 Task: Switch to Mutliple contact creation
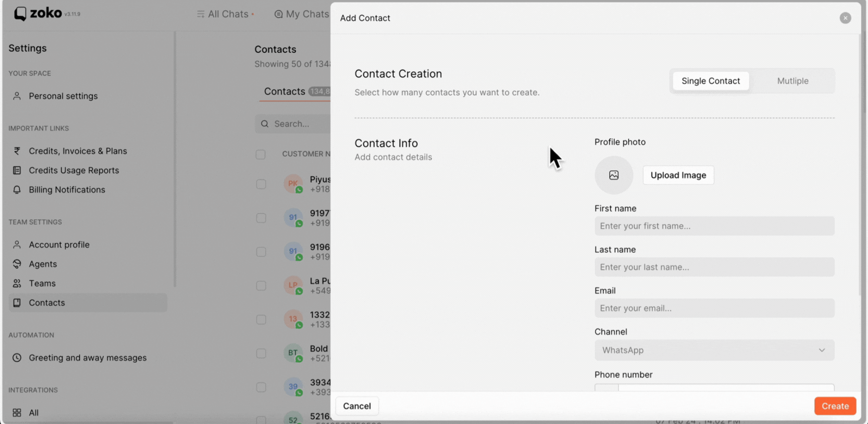793,81
